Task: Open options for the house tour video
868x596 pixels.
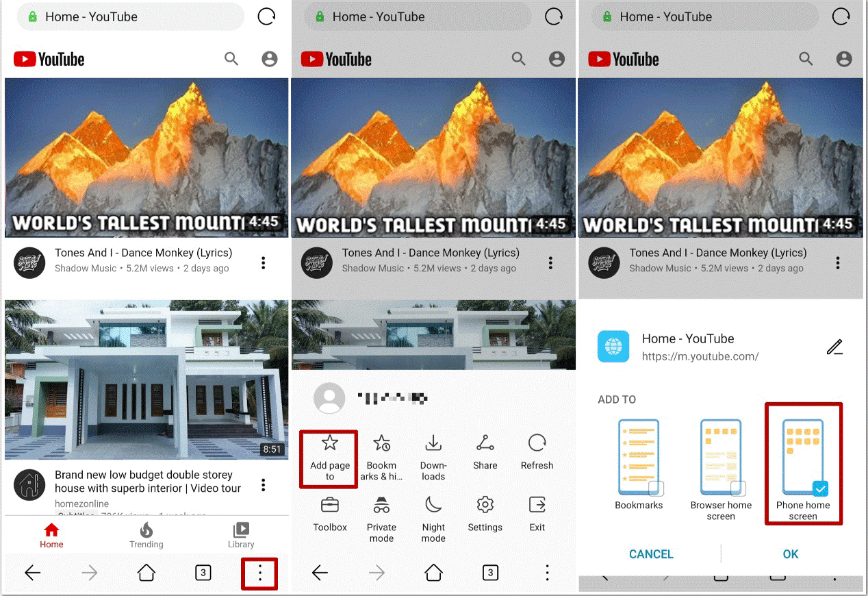Action: 263,484
